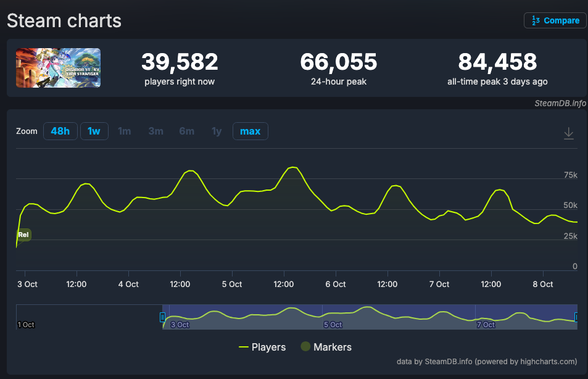The height and width of the screenshot is (379, 588).
Task: Open the Compare button
Action: pyautogui.click(x=555, y=20)
